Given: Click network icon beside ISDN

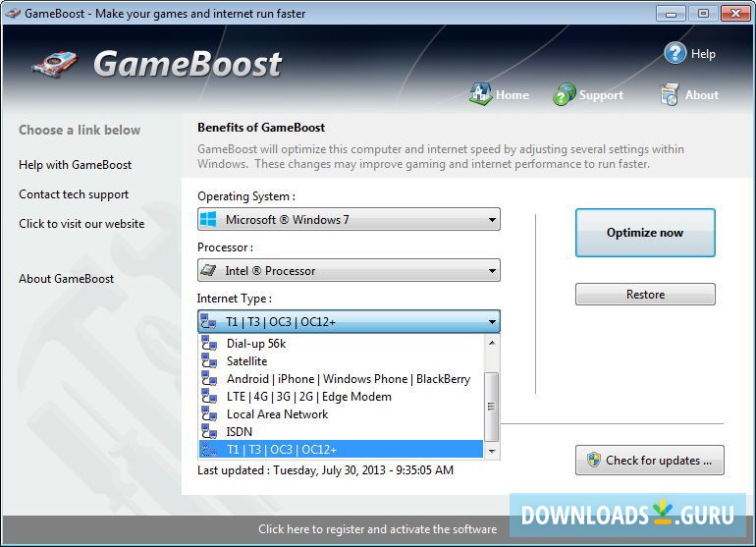Looking at the screenshot, I should 209,432.
